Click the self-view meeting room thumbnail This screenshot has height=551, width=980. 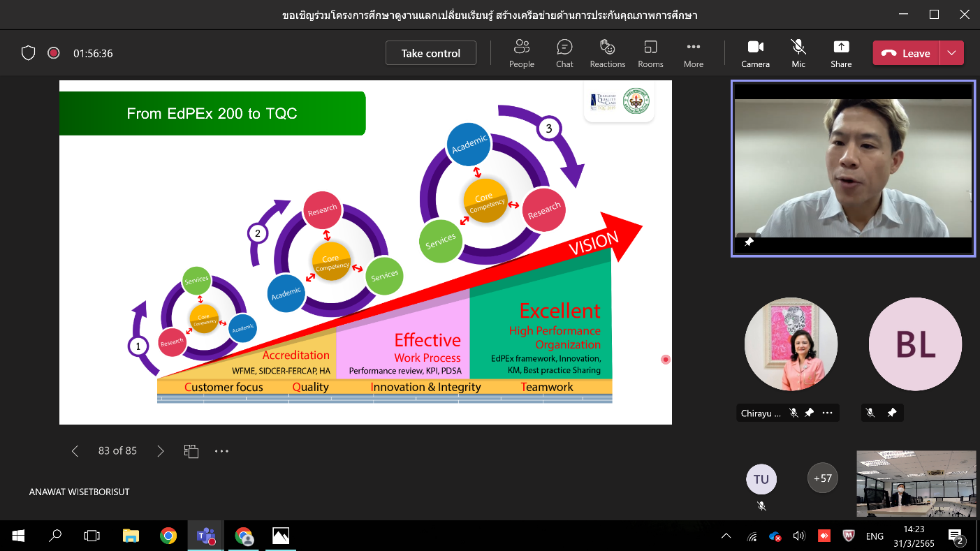point(916,483)
